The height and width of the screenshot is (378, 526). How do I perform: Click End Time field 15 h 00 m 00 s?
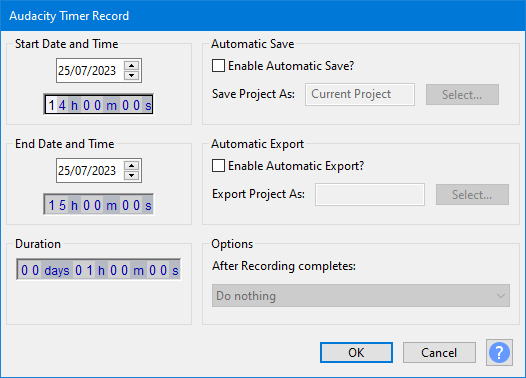click(99, 205)
